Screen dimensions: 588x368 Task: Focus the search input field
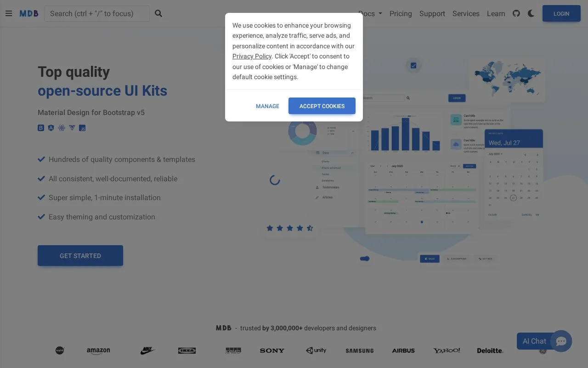97,13
